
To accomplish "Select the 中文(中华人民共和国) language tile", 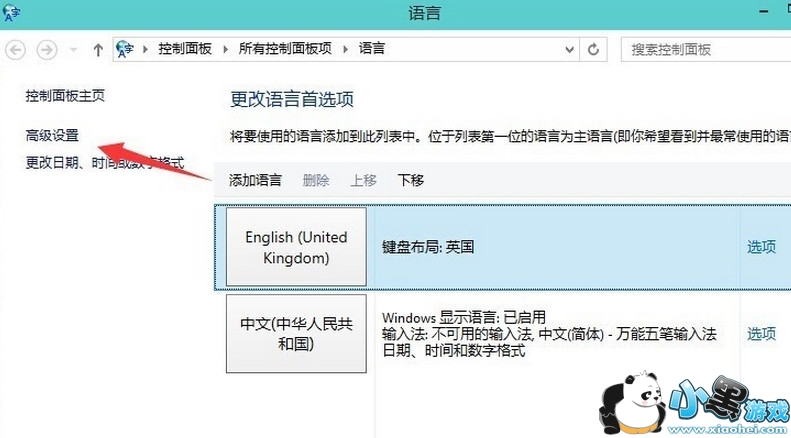I will point(296,334).
